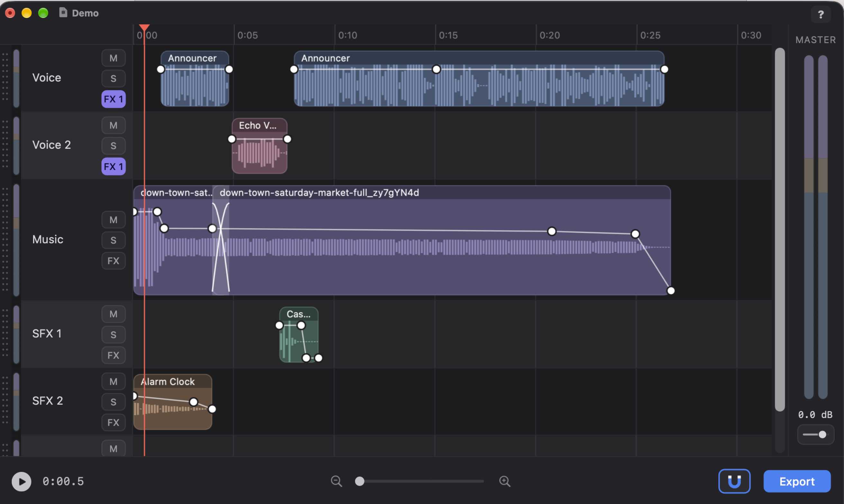Mute the Voice 2 track
The width and height of the screenshot is (844, 504).
[x=113, y=125]
